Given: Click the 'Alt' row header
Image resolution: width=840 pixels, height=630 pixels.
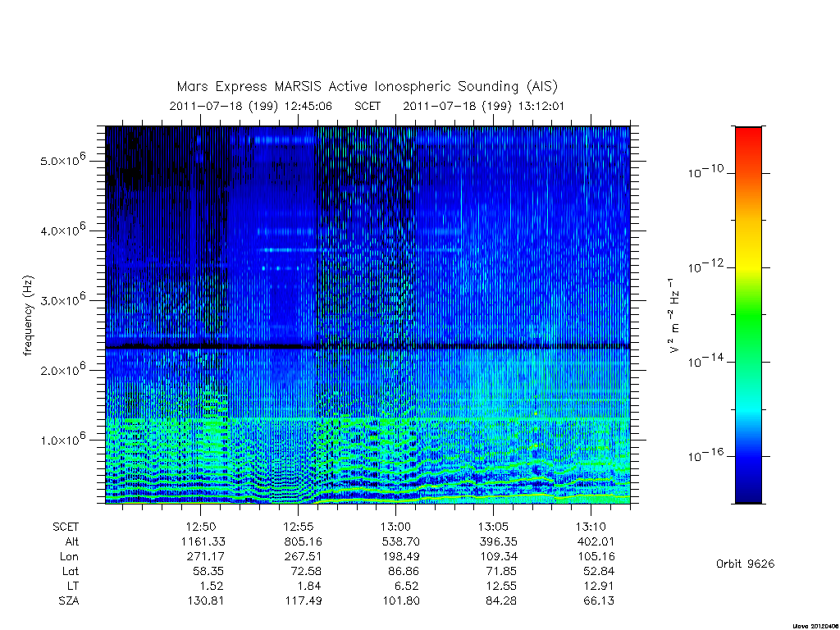Looking at the screenshot, I should click(72, 541).
